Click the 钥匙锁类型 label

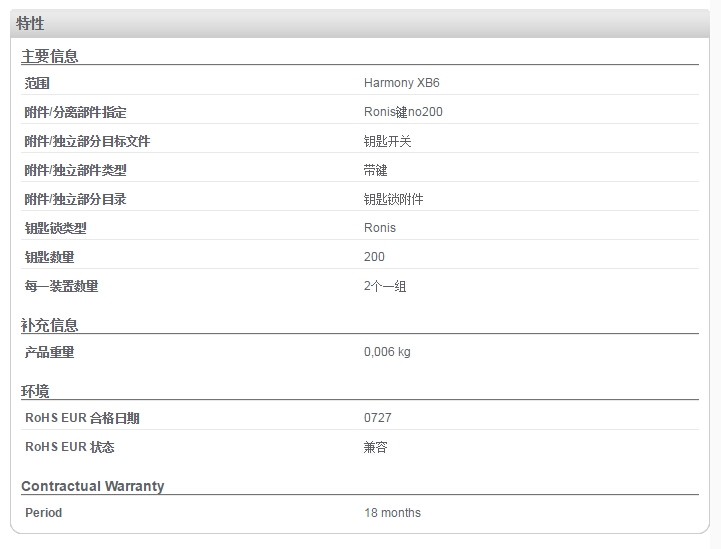click(56, 228)
